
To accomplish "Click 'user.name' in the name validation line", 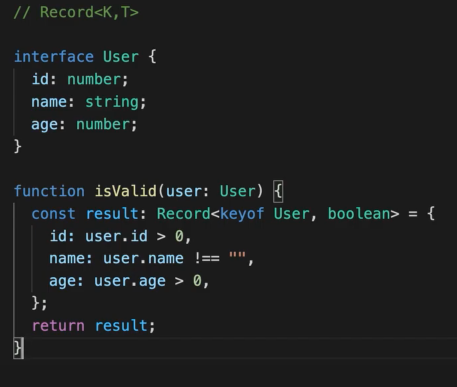I will (143, 258).
